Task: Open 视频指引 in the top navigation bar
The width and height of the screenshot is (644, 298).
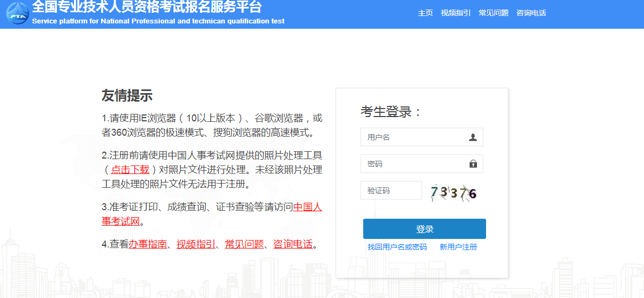Action: point(456,13)
